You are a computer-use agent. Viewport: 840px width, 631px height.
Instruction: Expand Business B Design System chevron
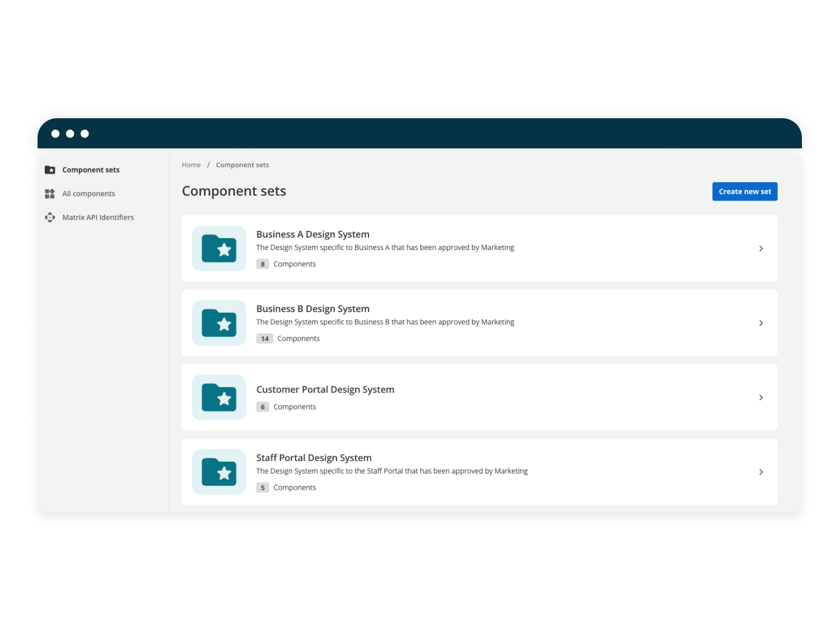760,323
